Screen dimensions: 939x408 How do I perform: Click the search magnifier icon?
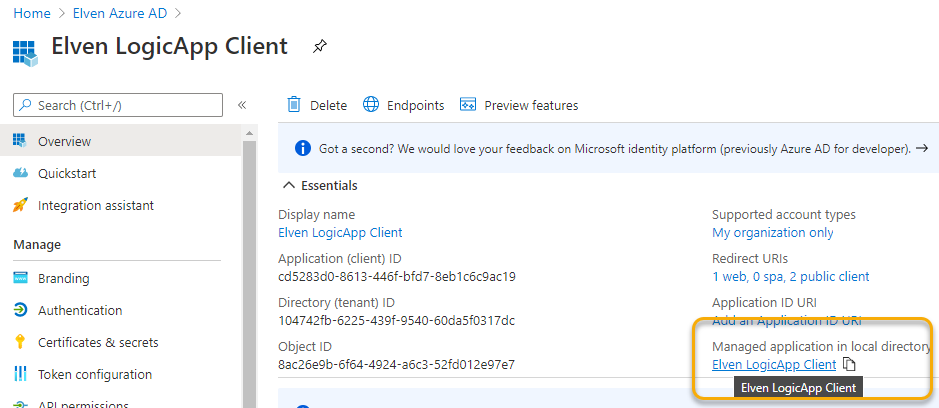click(26, 105)
